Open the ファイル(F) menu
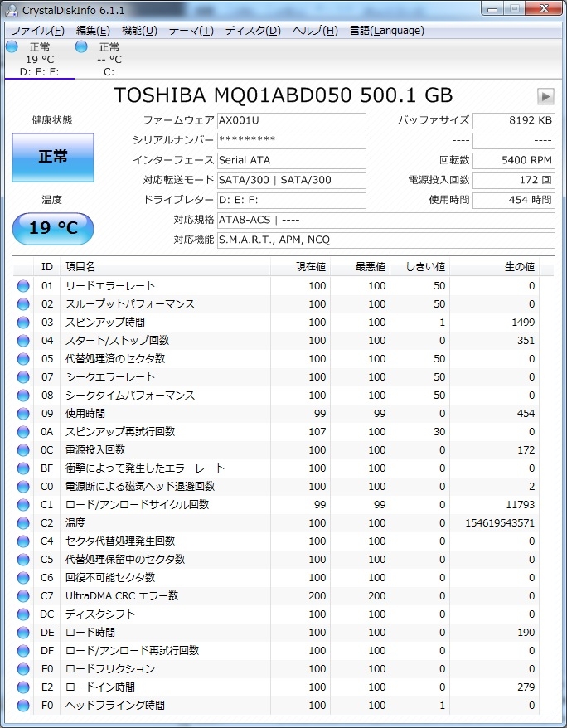Viewport: 567px width, 728px height. [x=37, y=31]
